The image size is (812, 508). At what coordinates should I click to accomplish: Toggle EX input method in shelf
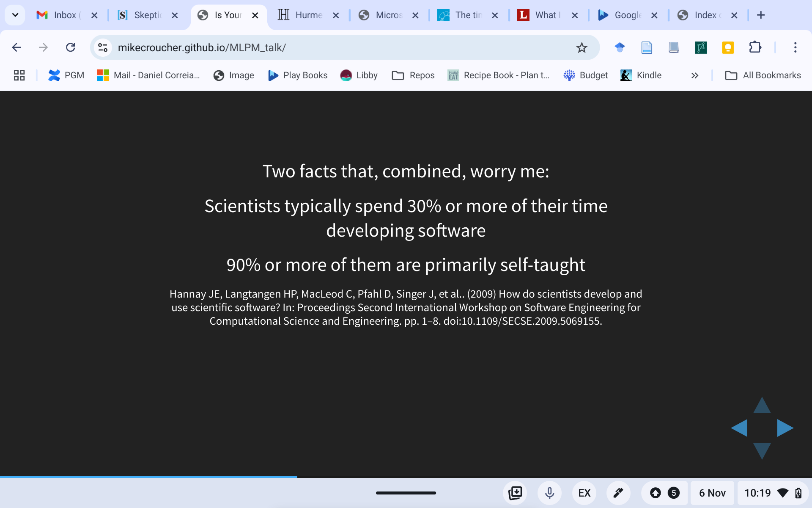click(x=584, y=493)
